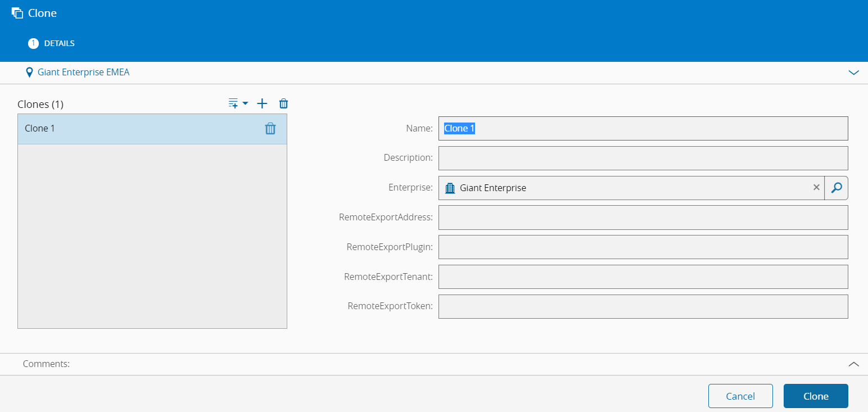
Task: Clear the Giant Enterprise selection with X
Action: 816,188
